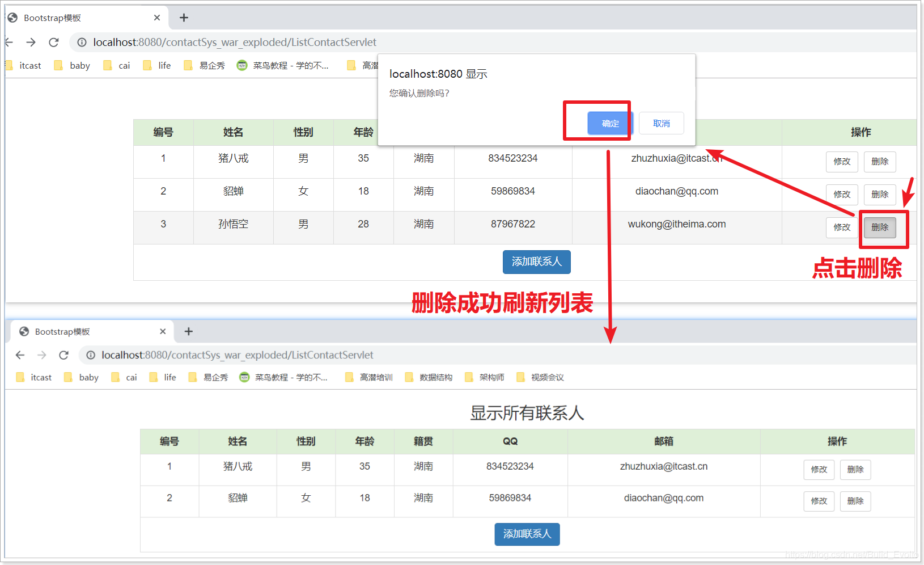This screenshot has width=924, height=565.
Task: Cancel deletion with the 取消 button
Action: point(662,123)
